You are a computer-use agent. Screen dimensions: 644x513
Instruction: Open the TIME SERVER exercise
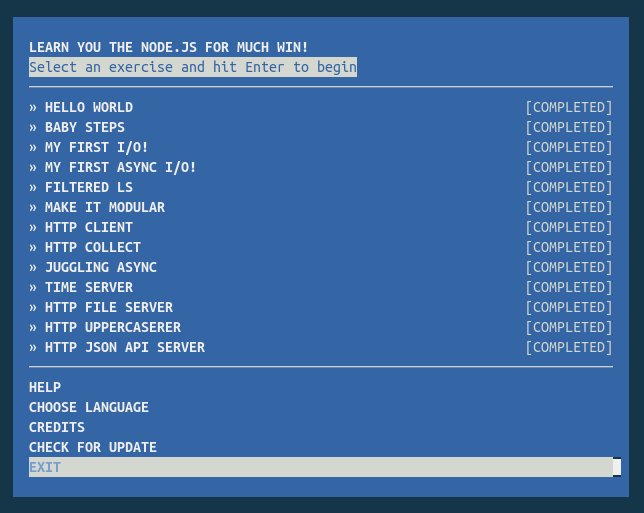tap(321, 287)
